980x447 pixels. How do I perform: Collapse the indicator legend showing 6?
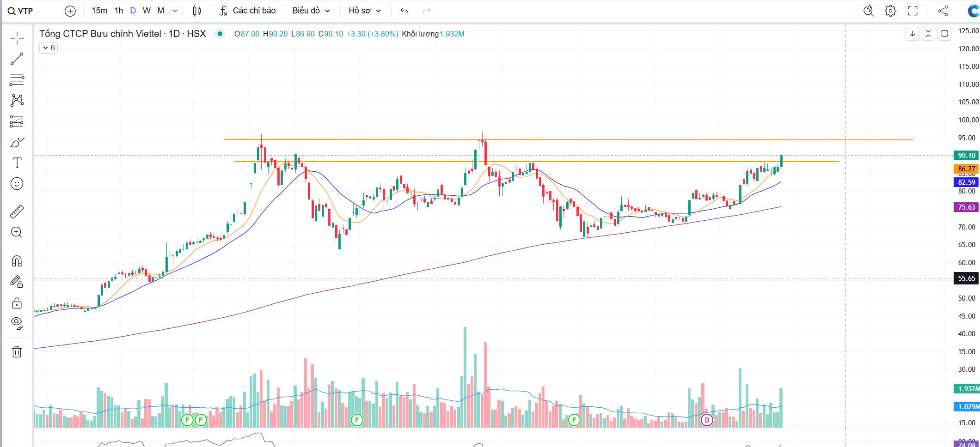click(49, 48)
